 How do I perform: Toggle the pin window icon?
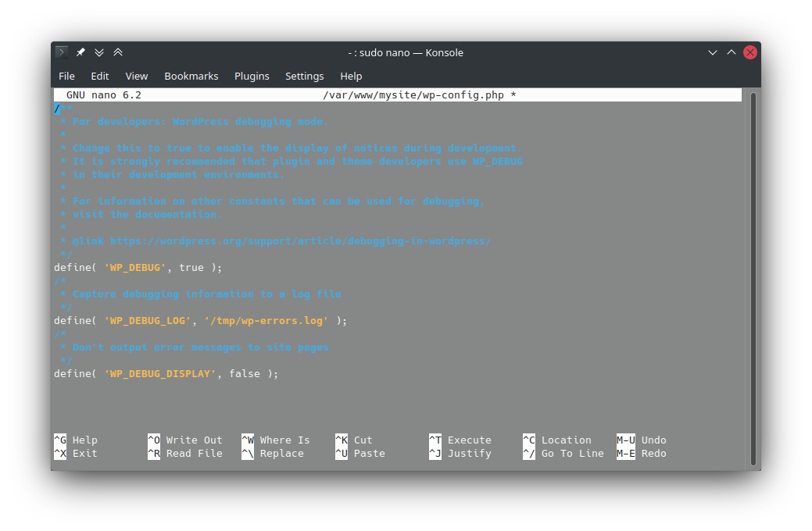point(80,52)
